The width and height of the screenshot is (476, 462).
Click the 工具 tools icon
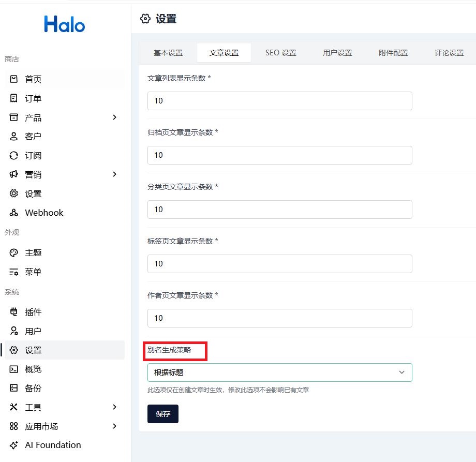(x=13, y=407)
